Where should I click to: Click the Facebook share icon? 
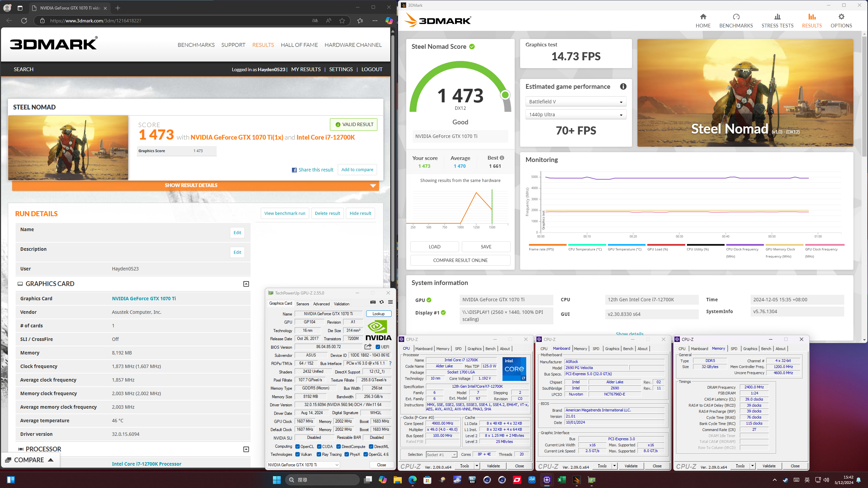pos(294,170)
